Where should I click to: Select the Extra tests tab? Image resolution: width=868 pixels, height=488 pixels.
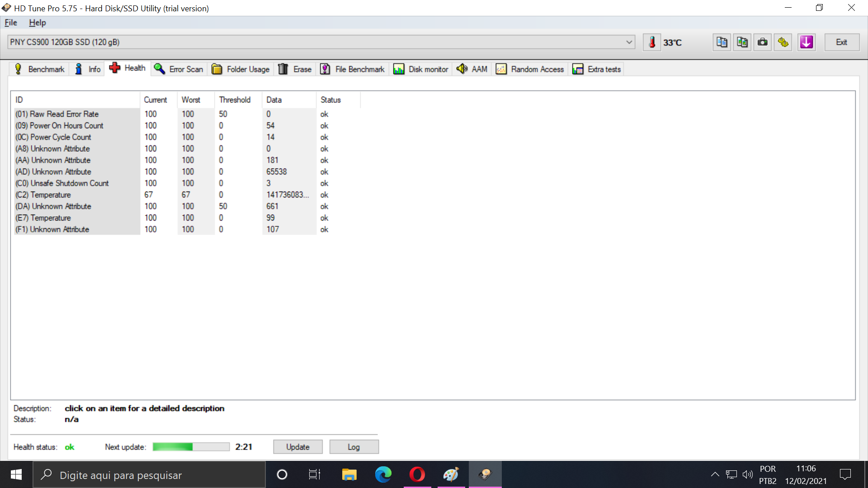point(597,69)
